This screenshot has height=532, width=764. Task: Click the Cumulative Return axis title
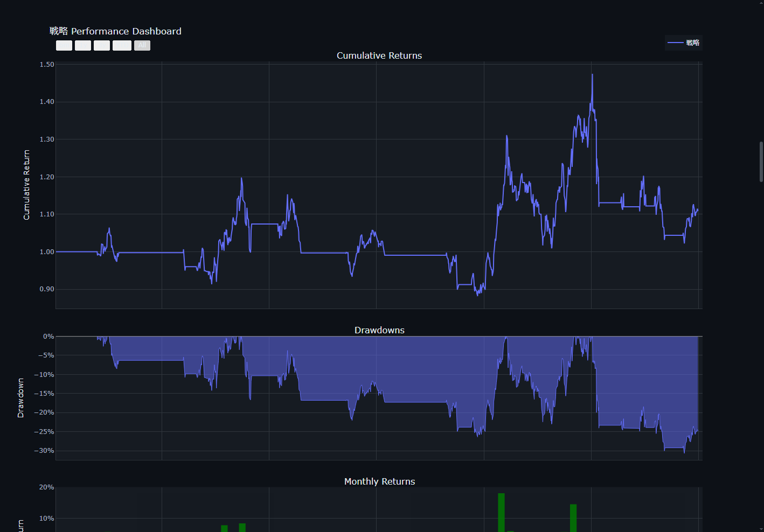coord(26,185)
